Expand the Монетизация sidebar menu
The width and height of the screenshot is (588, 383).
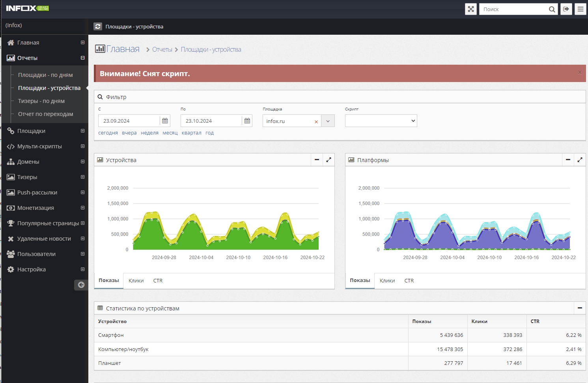82,208
